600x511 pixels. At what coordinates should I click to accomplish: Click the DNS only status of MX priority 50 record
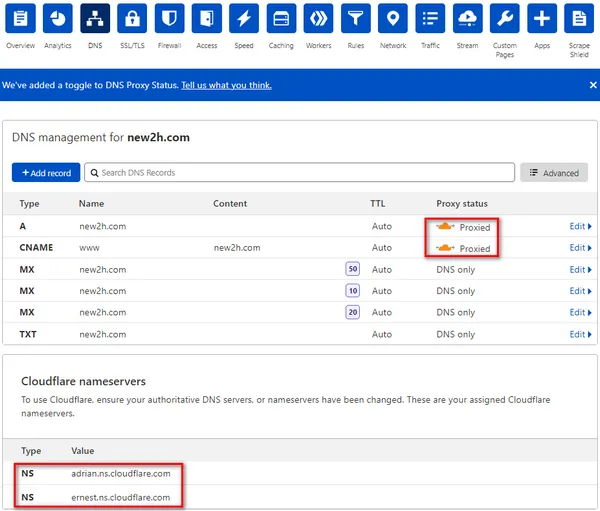(455, 269)
